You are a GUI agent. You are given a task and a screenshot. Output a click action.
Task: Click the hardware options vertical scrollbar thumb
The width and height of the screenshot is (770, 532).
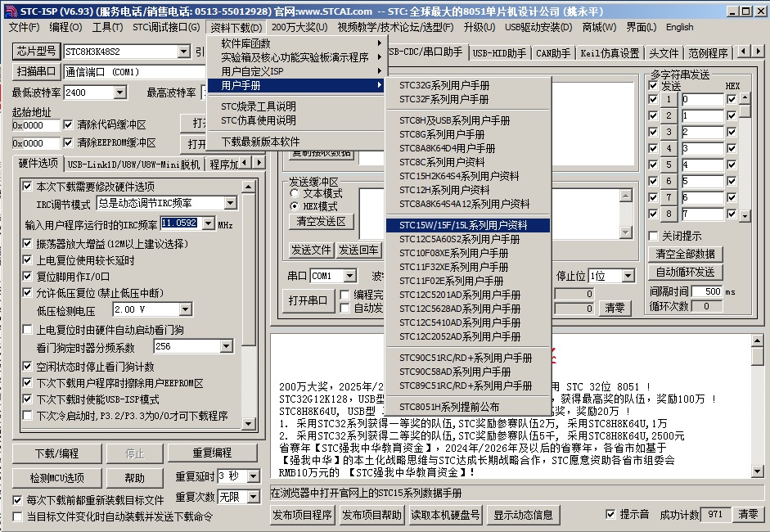click(x=249, y=270)
